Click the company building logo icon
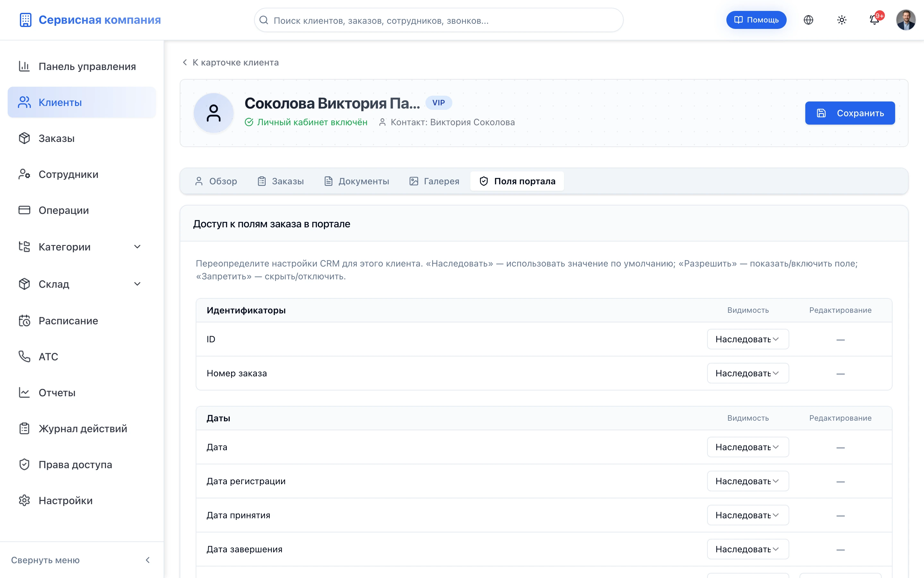924x578 pixels. (25, 20)
